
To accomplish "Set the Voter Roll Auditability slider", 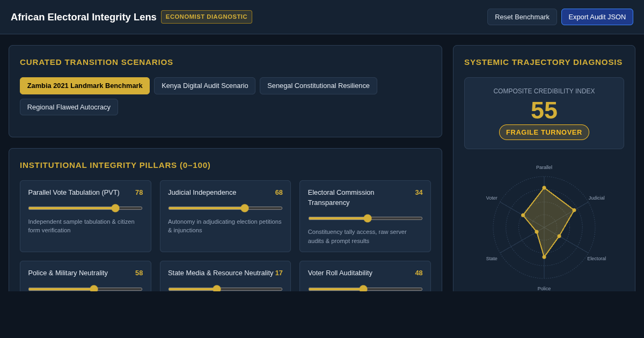I will coord(365,289).
